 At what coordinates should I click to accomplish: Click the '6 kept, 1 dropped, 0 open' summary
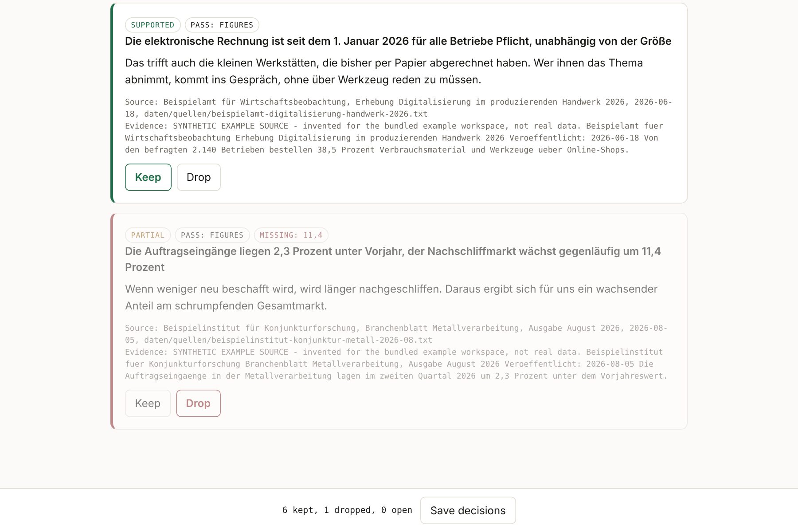pos(347,510)
